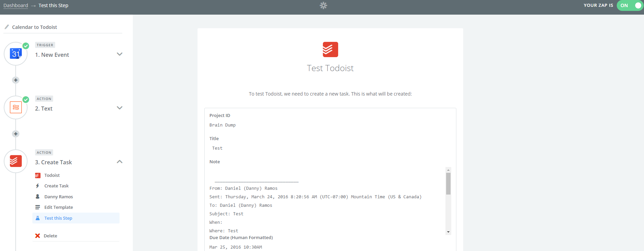Image resolution: width=644 pixels, height=251 pixels.
Task: Click the Note scroll down arrow
Action: tap(448, 232)
